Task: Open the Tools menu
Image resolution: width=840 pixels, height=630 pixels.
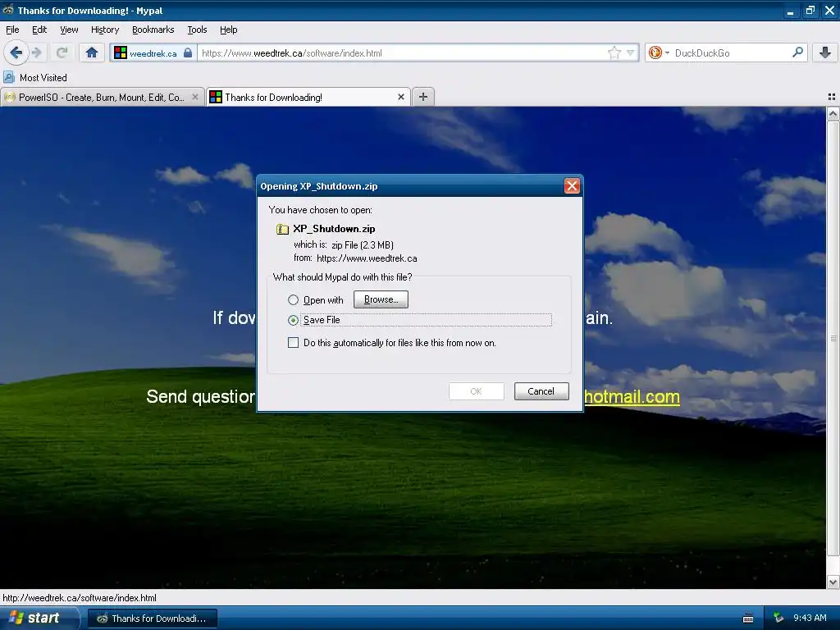Action: 197,30
